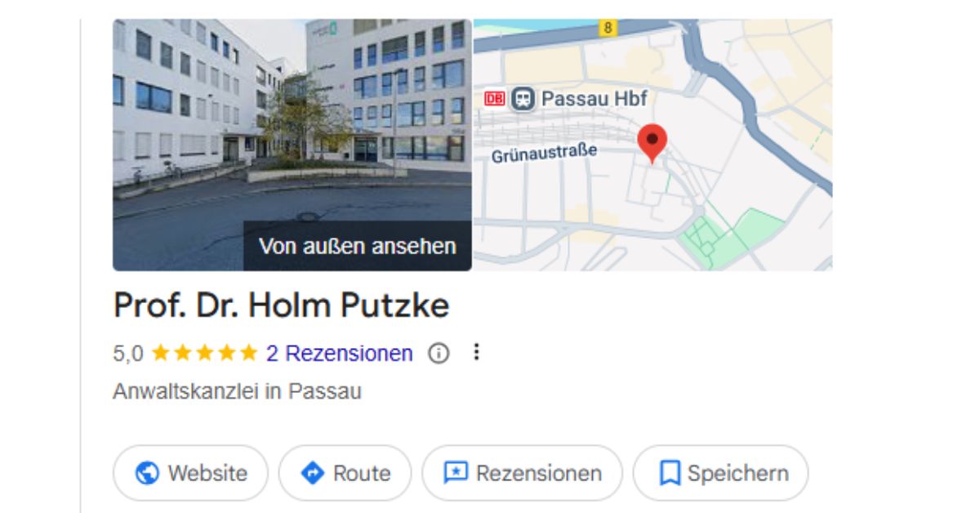This screenshot has width=980, height=513.
Task: Click the five-star rating stars
Action: click(204, 354)
